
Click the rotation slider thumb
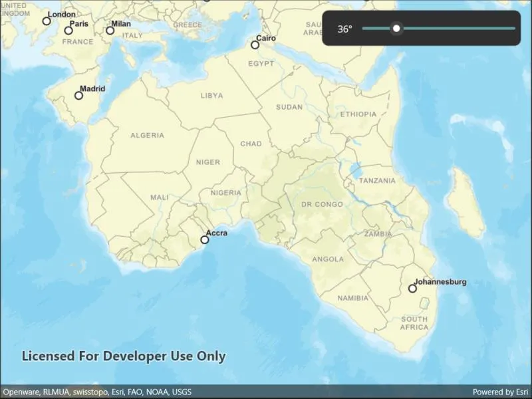point(396,29)
